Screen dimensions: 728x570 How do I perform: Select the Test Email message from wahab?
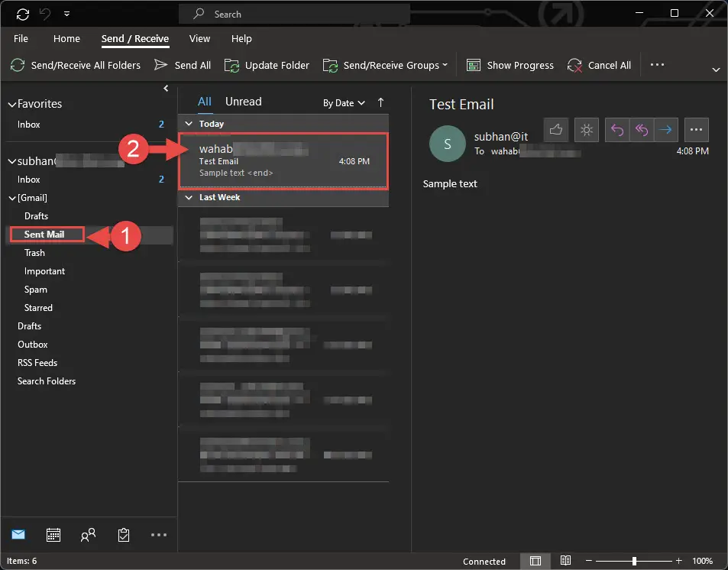click(283, 161)
